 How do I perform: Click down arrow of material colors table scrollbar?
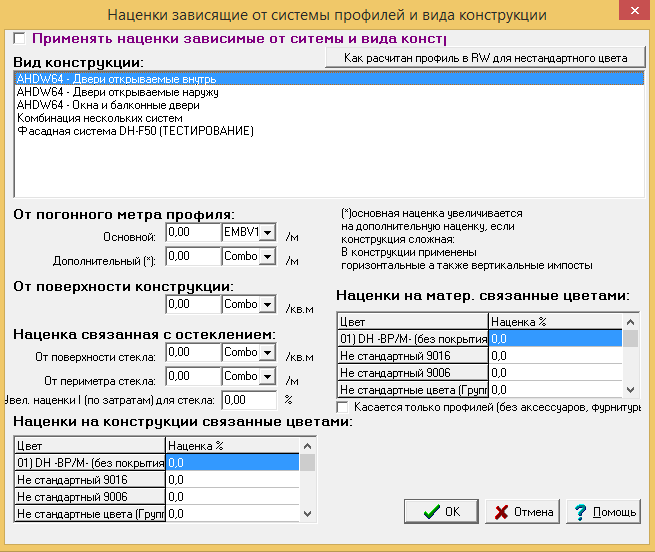point(631,390)
